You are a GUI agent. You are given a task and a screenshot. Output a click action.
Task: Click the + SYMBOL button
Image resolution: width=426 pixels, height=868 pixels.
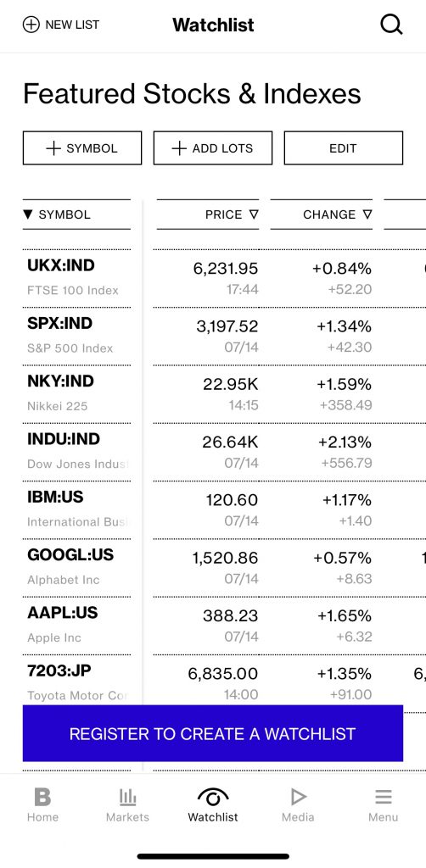click(x=82, y=147)
